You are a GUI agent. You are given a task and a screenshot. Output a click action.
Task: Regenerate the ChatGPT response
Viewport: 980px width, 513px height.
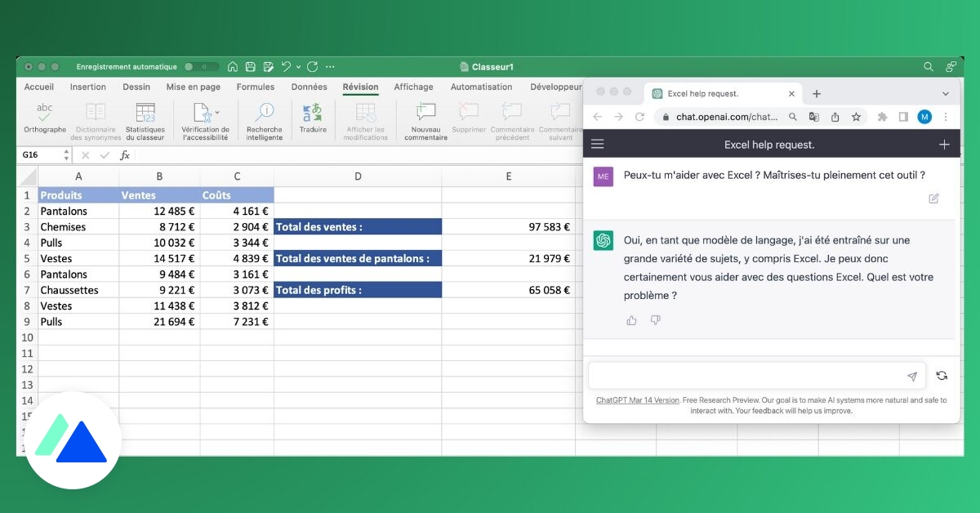tap(942, 376)
